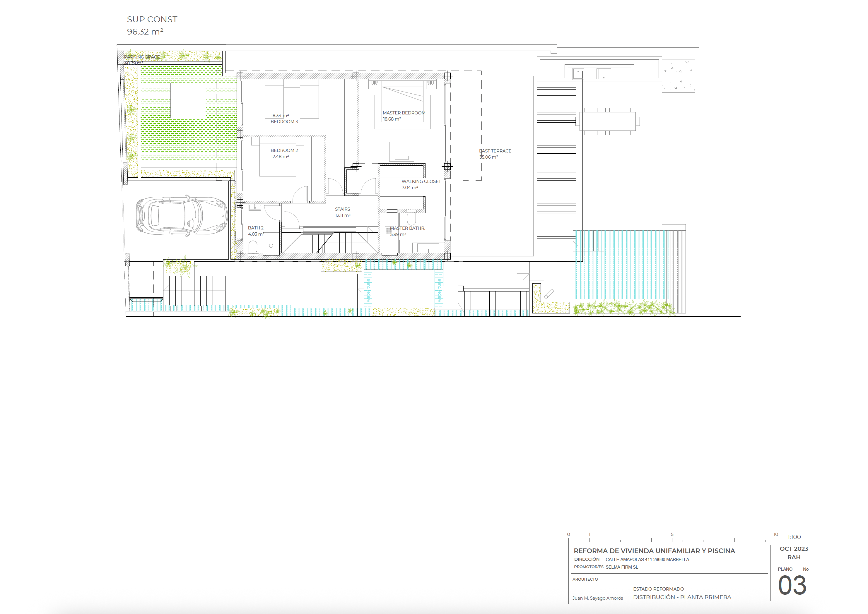Select the large plan number 03
This screenshot has height=614, width=868.
click(x=792, y=586)
